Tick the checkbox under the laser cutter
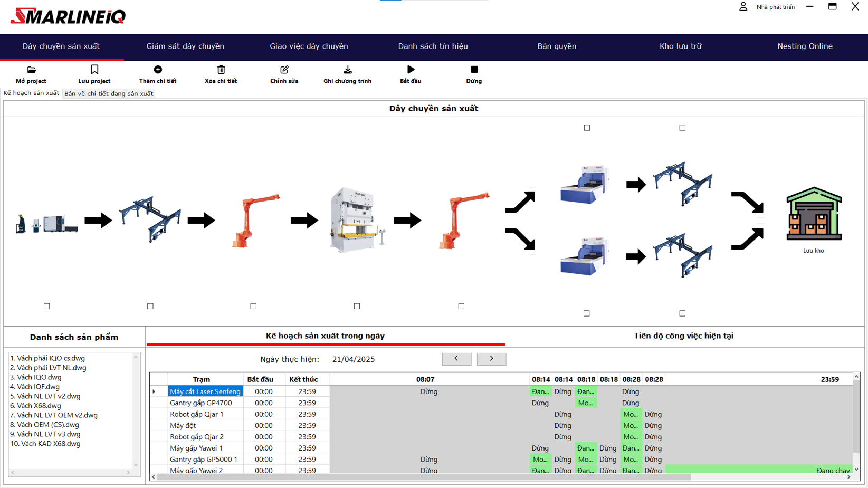The width and height of the screenshot is (868, 488). (x=47, y=306)
